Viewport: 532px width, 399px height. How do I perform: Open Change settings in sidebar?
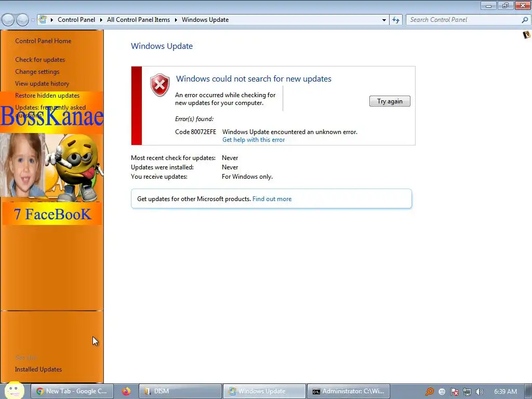click(x=37, y=72)
